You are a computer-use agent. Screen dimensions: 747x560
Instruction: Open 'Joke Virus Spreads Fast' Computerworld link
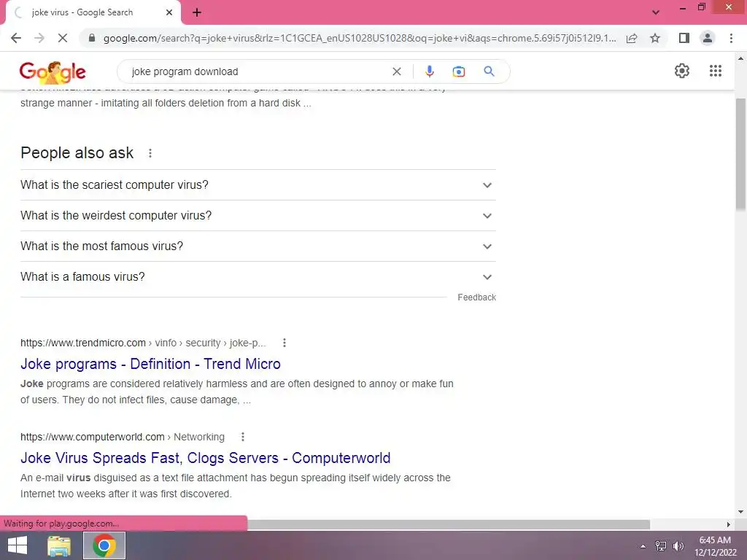click(x=205, y=458)
